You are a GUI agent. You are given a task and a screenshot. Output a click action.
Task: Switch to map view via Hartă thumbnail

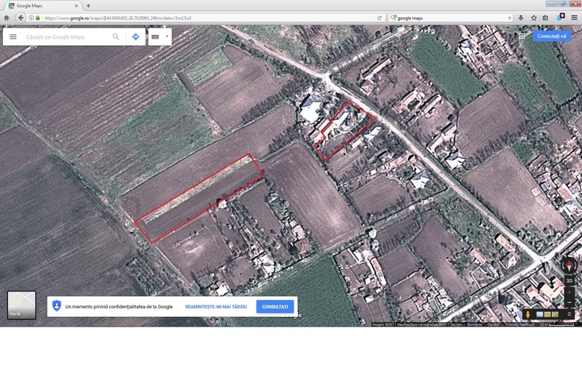(21, 305)
